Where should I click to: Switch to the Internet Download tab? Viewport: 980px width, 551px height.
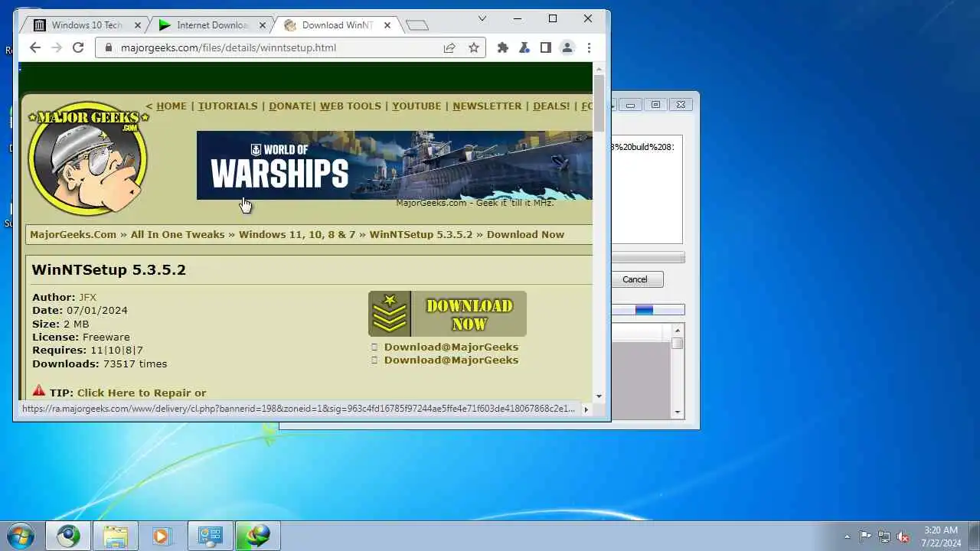211,25
